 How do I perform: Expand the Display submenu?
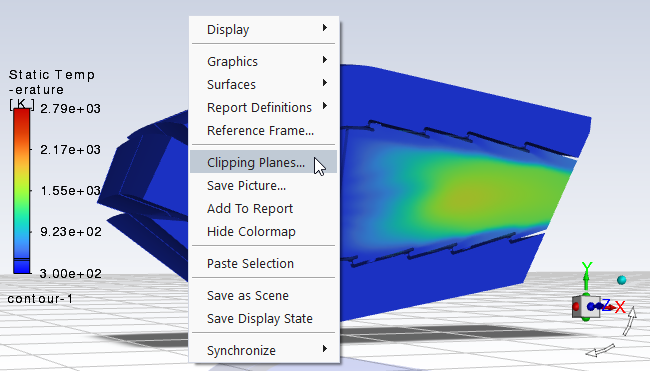pyautogui.click(x=264, y=29)
